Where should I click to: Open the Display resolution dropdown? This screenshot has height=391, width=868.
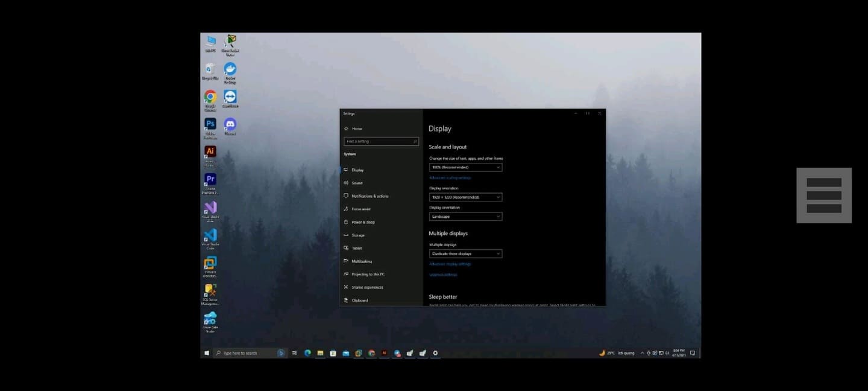coord(465,197)
